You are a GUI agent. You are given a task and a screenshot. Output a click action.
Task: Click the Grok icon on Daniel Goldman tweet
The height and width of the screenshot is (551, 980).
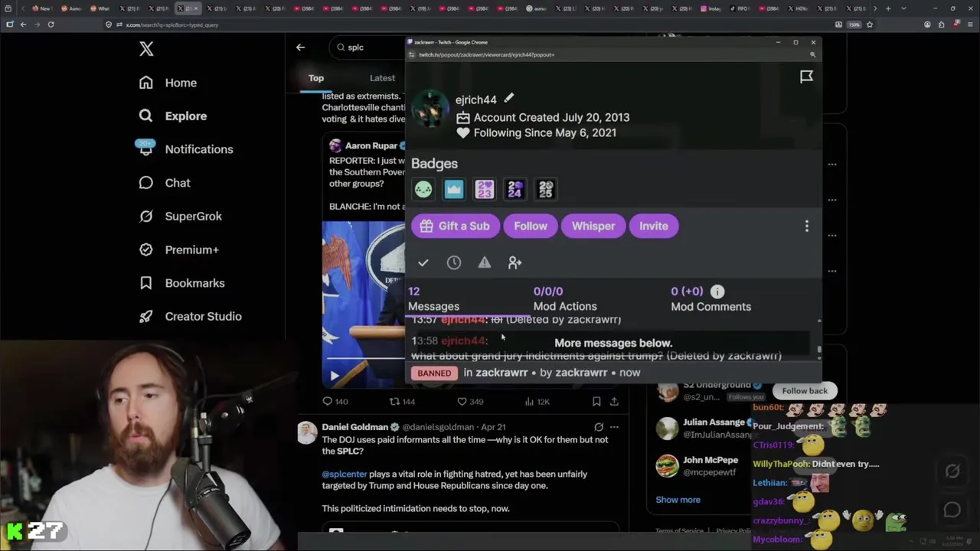click(599, 427)
